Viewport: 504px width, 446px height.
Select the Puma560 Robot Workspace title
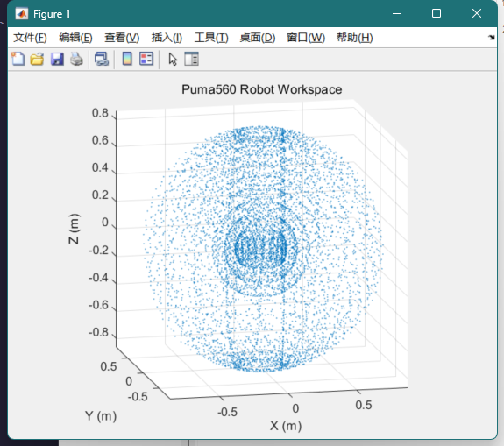click(x=262, y=89)
